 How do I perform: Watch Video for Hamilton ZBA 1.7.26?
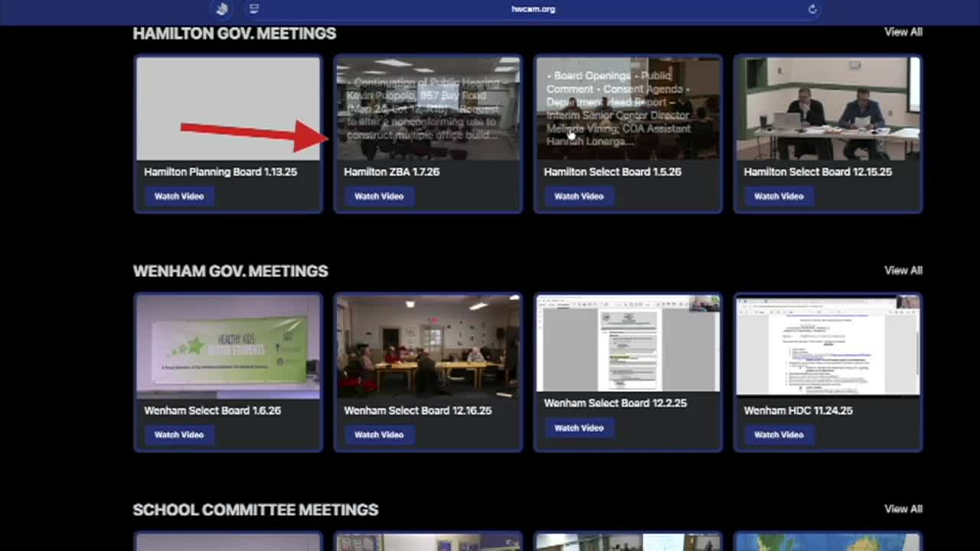(x=378, y=196)
